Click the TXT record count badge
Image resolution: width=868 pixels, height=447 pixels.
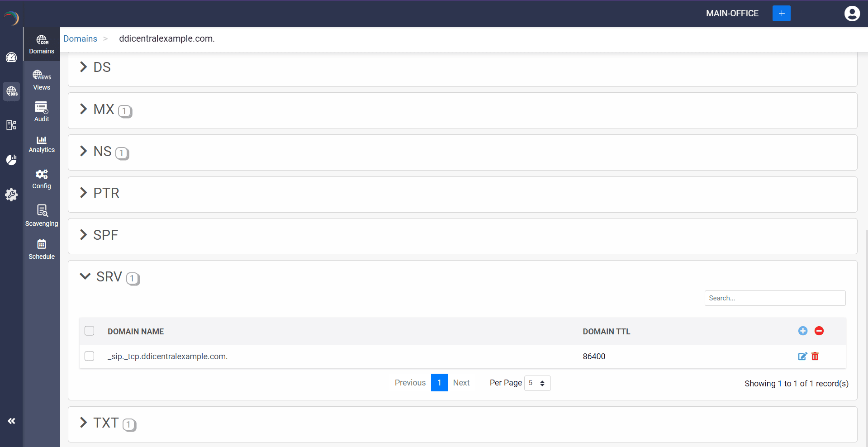(x=129, y=425)
